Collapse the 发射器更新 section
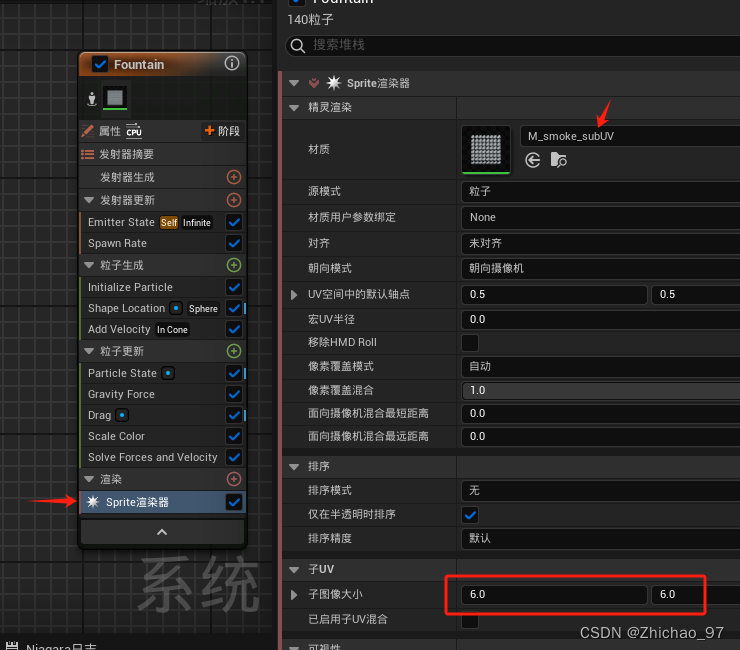This screenshot has height=650, width=740. coord(89,200)
